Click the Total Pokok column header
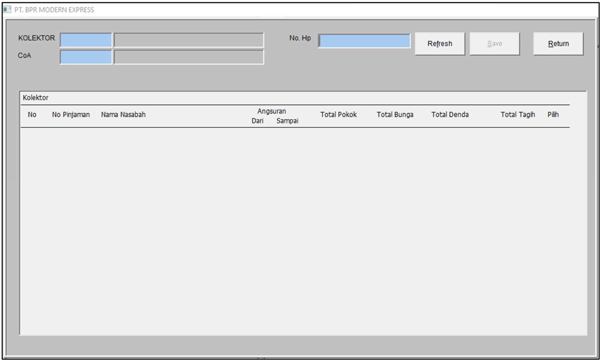The height and width of the screenshot is (364, 601). click(338, 115)
